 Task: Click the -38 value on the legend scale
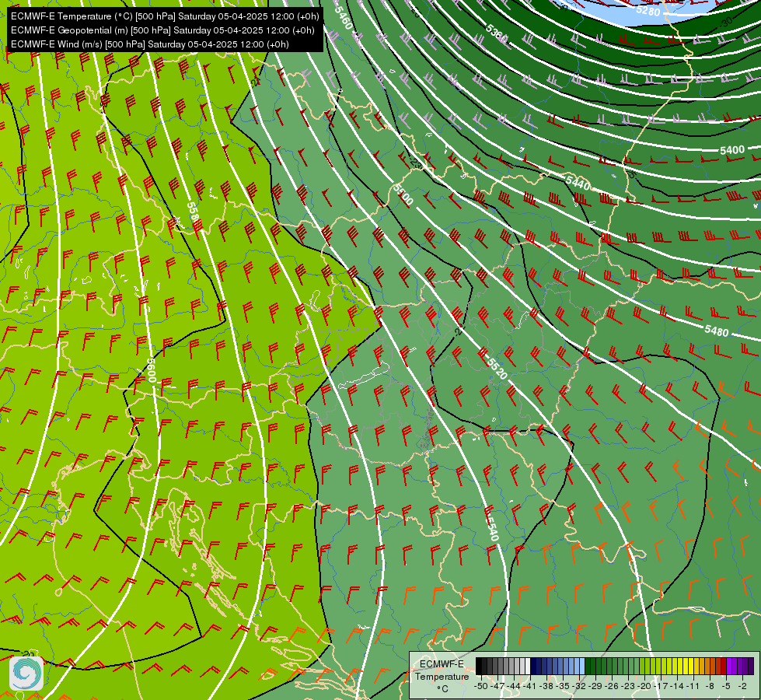point(547,686)
